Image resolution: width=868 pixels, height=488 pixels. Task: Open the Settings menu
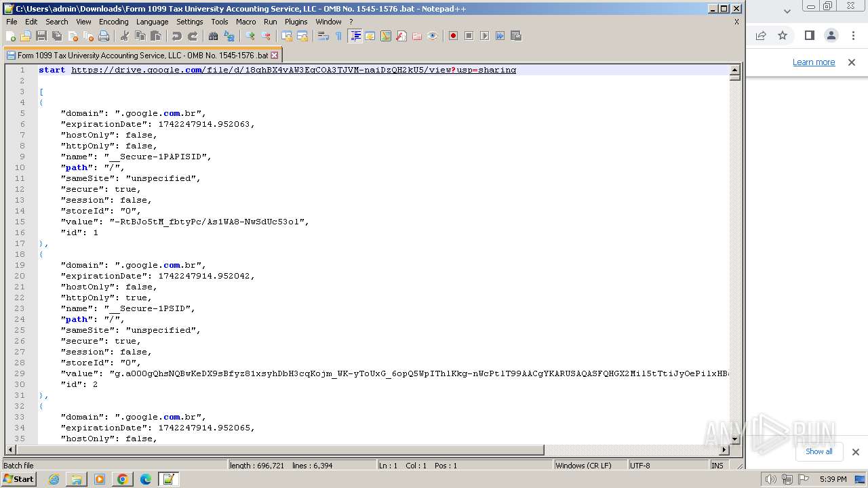(189, 22)
